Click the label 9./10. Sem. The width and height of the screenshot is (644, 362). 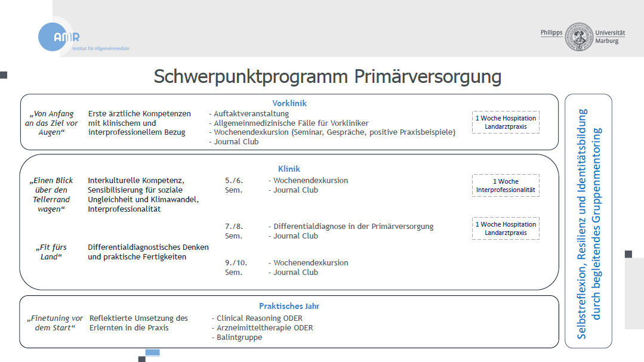pyautogui.click(x=236, y=267)
